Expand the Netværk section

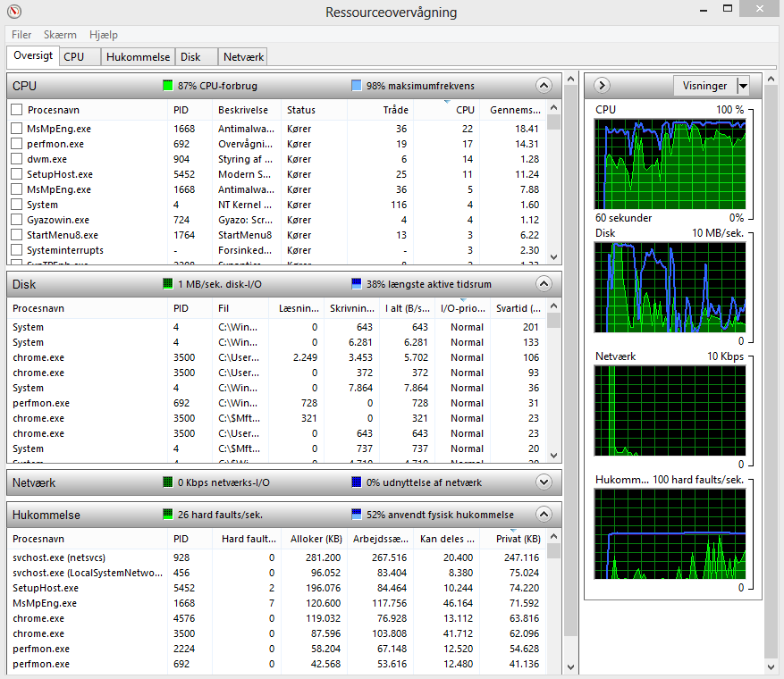(x=544, y=482)
